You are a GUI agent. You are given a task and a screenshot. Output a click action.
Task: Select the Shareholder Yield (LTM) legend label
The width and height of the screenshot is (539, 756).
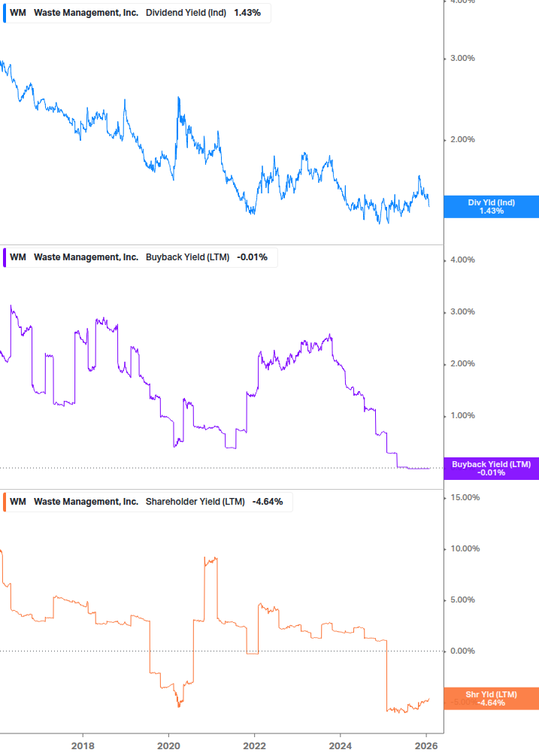pos(195,502)
